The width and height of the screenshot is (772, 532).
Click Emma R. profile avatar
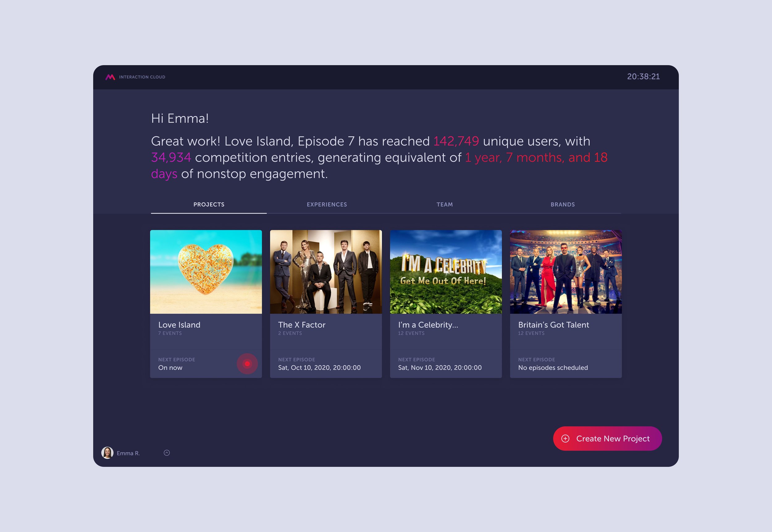107,453
